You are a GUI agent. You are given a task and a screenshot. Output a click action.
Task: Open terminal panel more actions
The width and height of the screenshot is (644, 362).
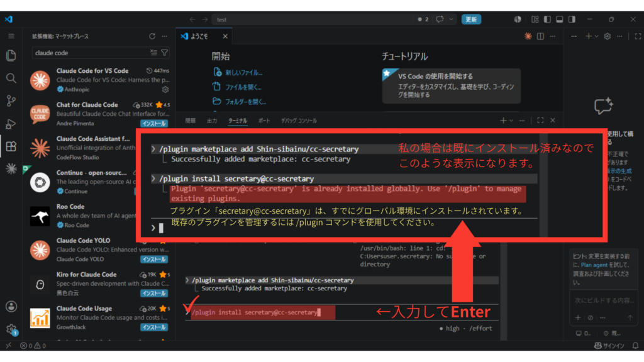coord(522,120)
